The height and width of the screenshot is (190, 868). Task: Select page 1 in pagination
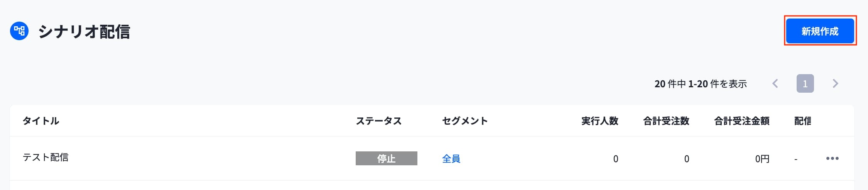pos(805,83)
